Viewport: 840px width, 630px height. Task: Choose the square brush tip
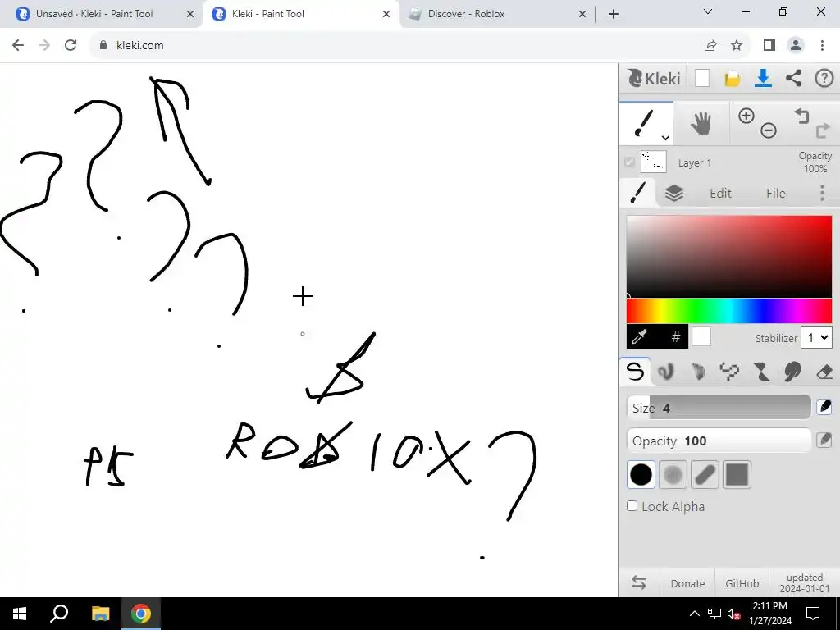click(737, 474)
